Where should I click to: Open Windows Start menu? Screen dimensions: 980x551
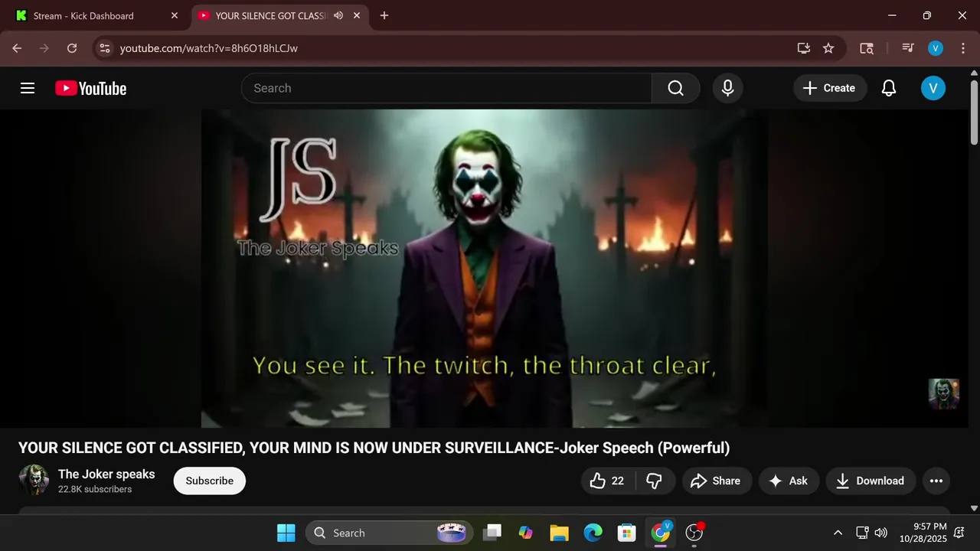(286, 533)
